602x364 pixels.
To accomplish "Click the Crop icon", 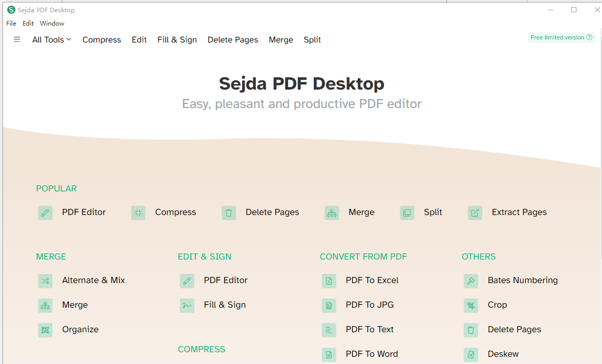I will 471,306.
